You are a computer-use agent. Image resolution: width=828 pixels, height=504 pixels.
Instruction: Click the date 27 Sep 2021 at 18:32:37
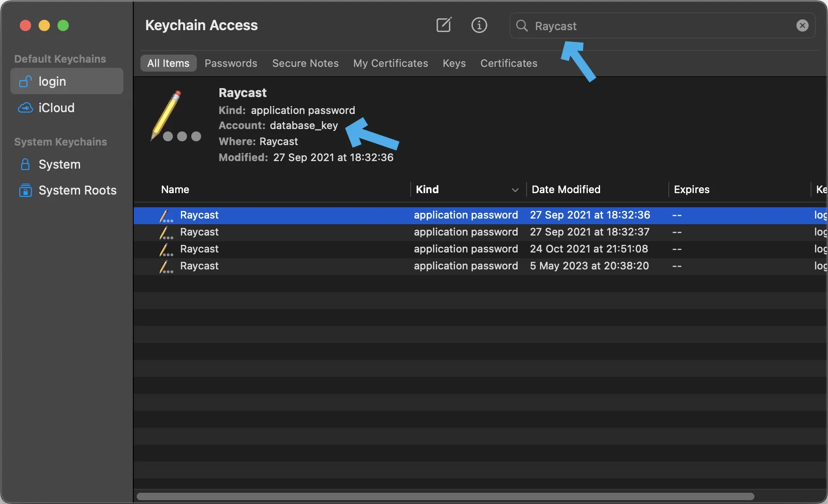point(590,232)
